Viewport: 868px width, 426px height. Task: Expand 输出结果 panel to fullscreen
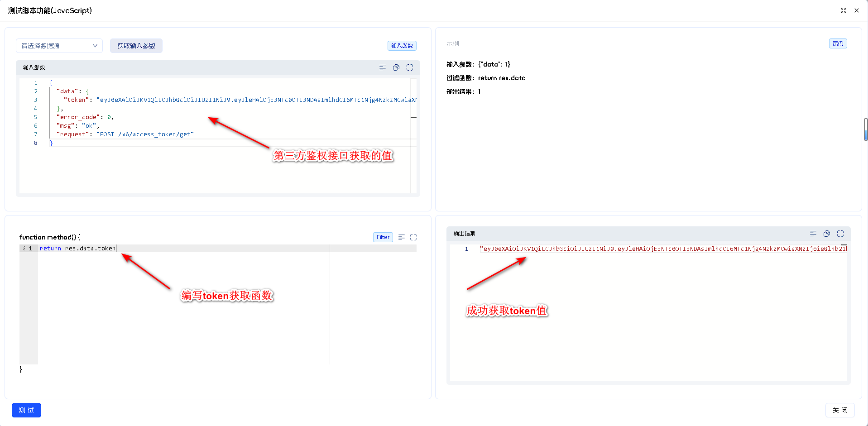point(840,234)
